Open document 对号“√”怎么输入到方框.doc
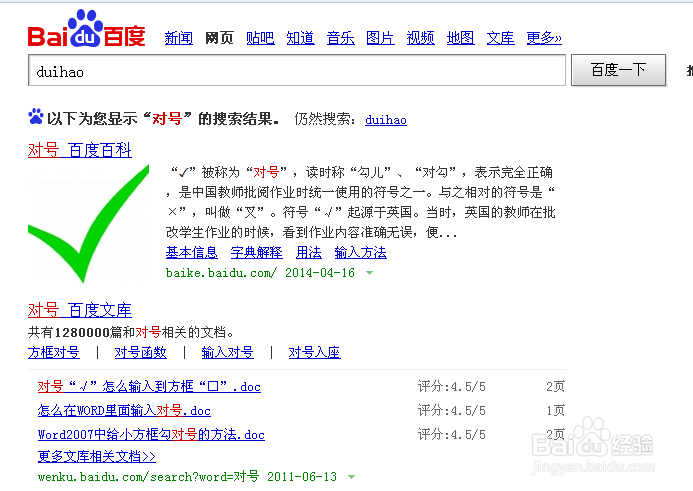 149,387
